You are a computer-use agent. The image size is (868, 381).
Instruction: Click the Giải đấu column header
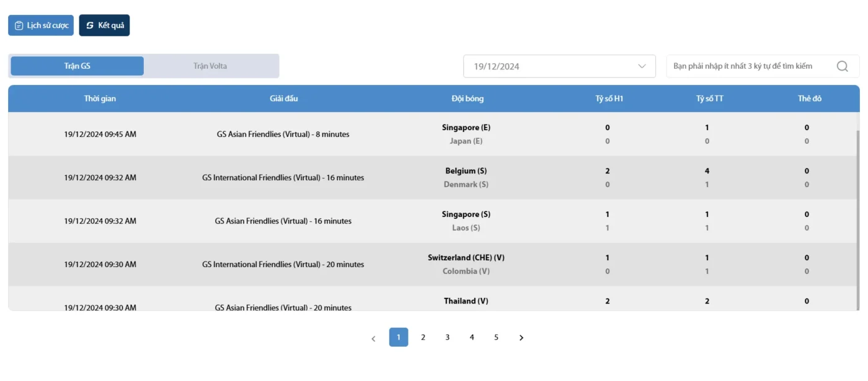[x=283, y=99]
